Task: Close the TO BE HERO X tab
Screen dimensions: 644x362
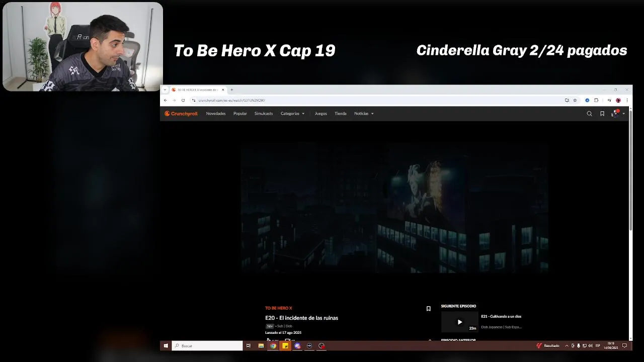Action: pyautogui.click(x=224, y=89)
